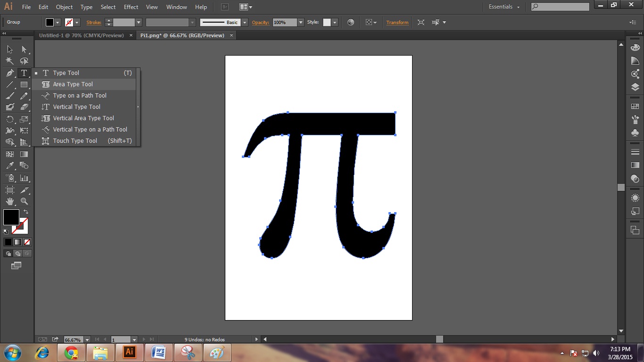This screenshot has width=644, height=362.
Task: Select the Rectangle tool
Action: [24, 84]
